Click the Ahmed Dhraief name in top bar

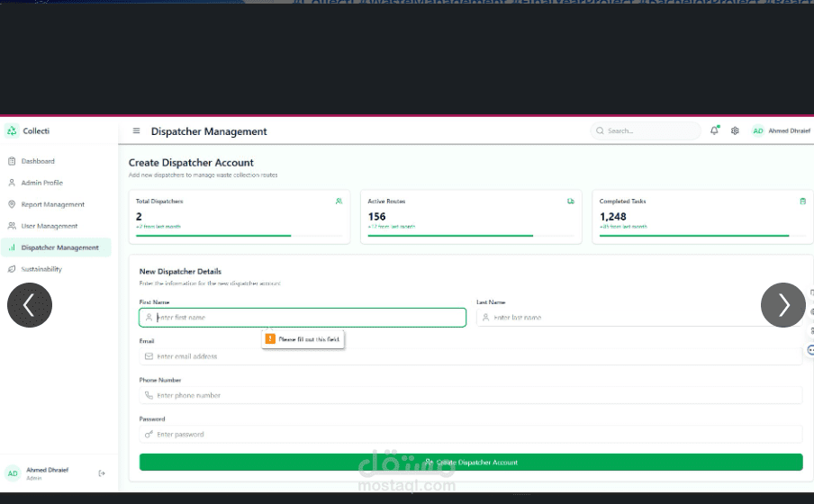click(x=789, y=130)
